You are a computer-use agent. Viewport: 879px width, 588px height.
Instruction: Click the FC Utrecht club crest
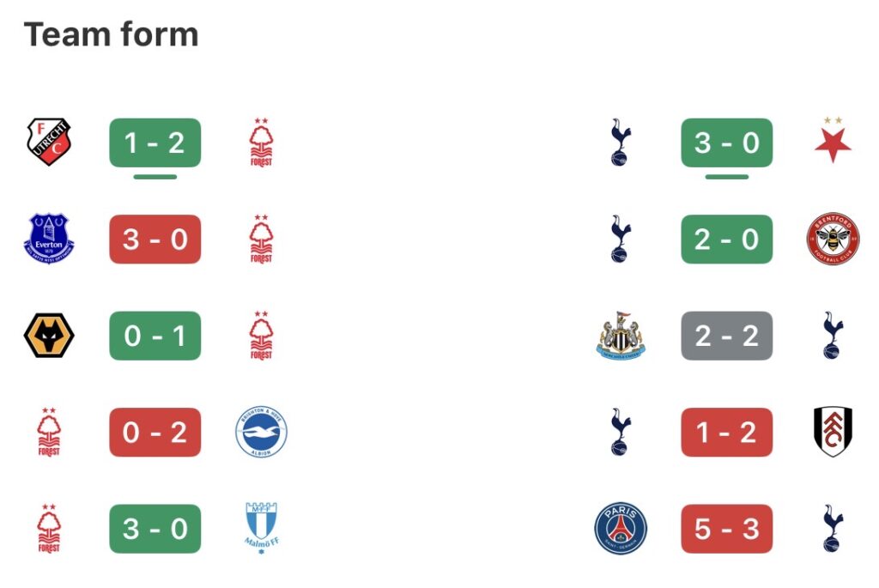49,142
